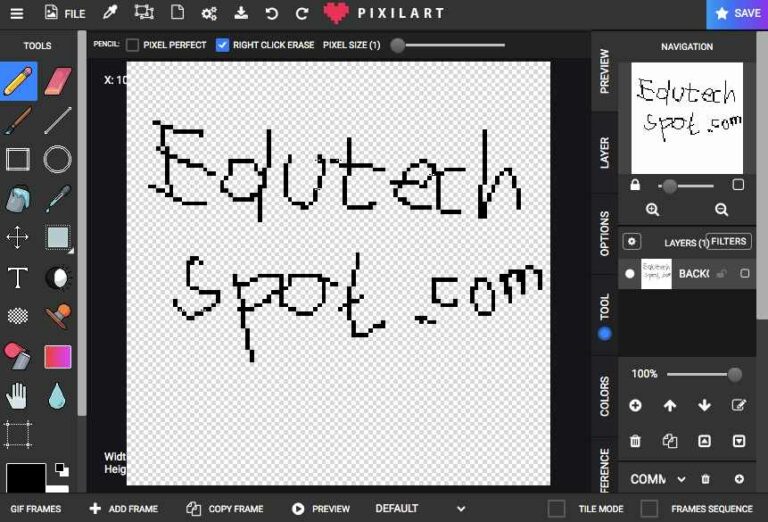Open the Tool side tab

tap(604, 315)
